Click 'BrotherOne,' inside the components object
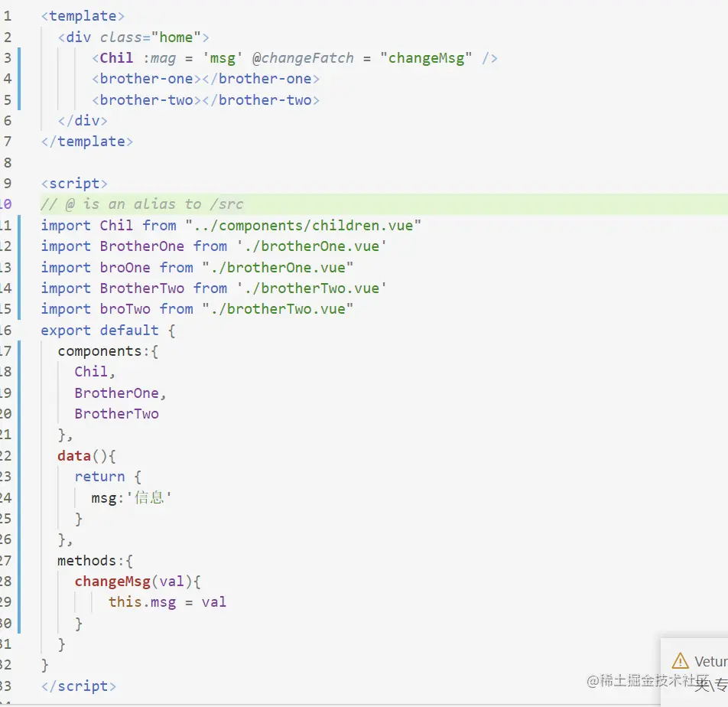Viewport: 728px width, 707px height. [120, 393]
